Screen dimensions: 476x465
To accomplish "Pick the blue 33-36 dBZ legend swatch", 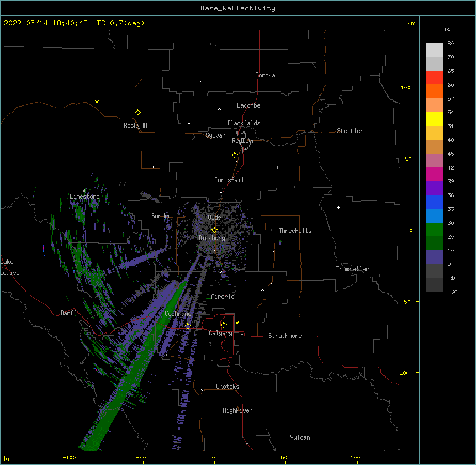I will click(434, 202).
